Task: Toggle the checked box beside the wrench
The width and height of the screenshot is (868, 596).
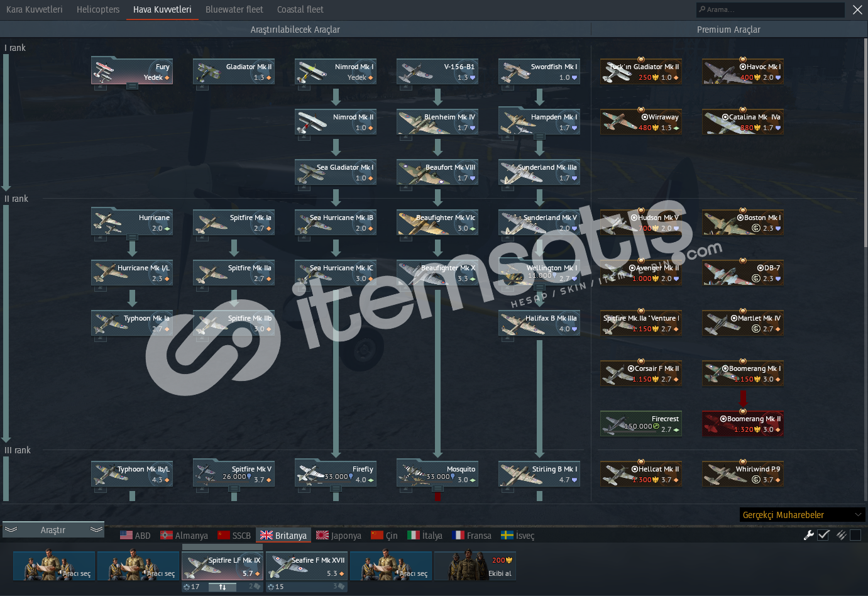Action: tap(824, 535)
